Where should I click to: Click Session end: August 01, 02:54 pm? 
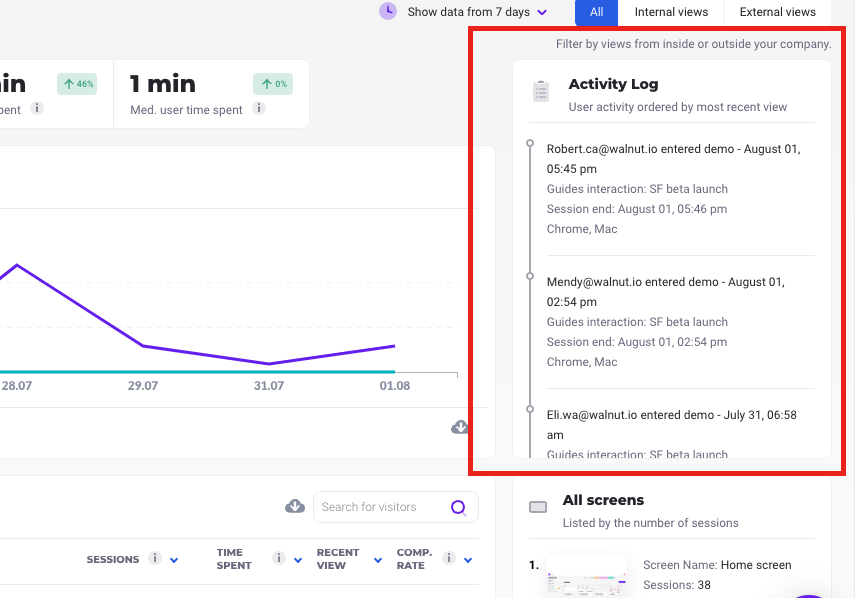pos(637,342)
